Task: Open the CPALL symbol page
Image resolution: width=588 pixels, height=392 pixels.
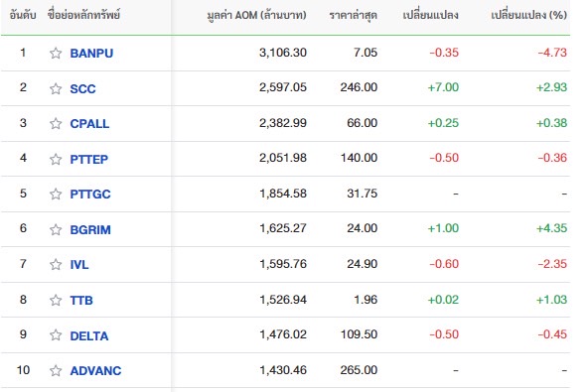Action: pyautogui.click(x=89, y=124)
